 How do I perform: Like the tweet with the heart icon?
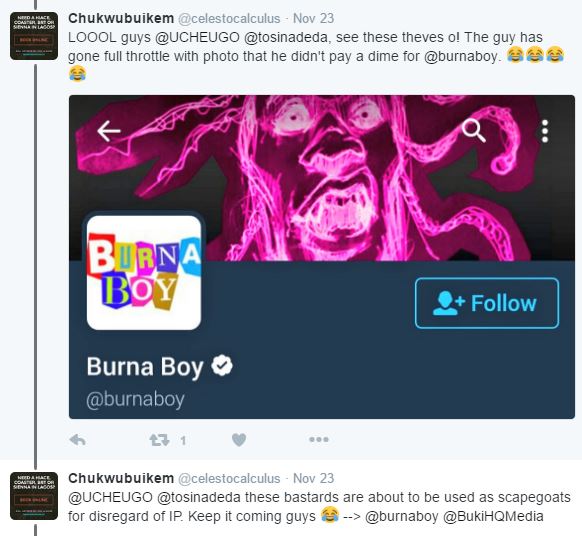239,440
